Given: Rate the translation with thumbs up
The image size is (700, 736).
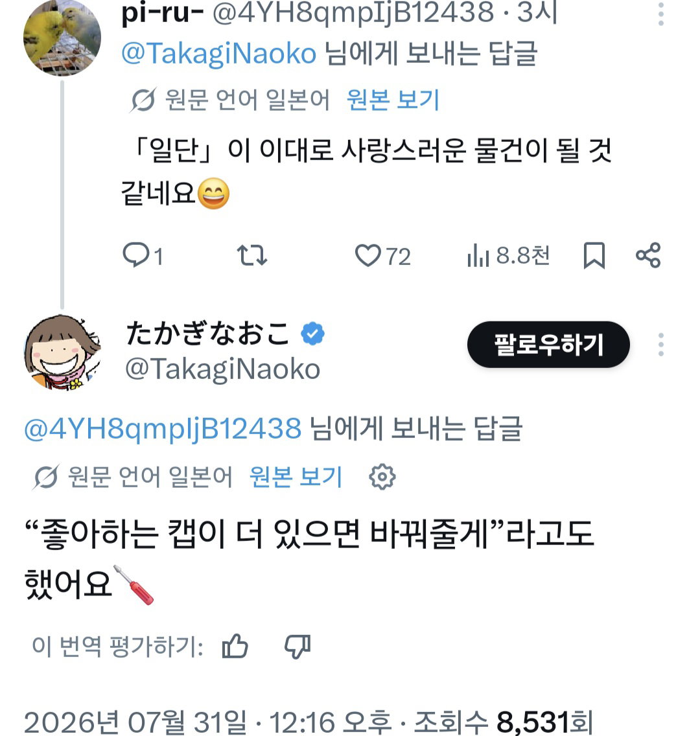Looking at the screenshot, I should tap(235, 647).
